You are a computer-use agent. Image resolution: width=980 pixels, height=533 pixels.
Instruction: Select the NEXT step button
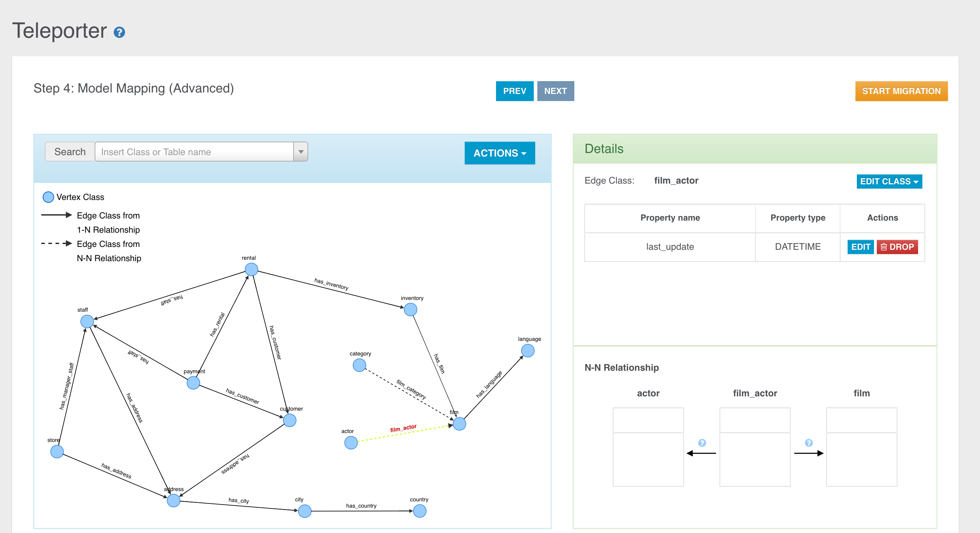pos(555,91)
